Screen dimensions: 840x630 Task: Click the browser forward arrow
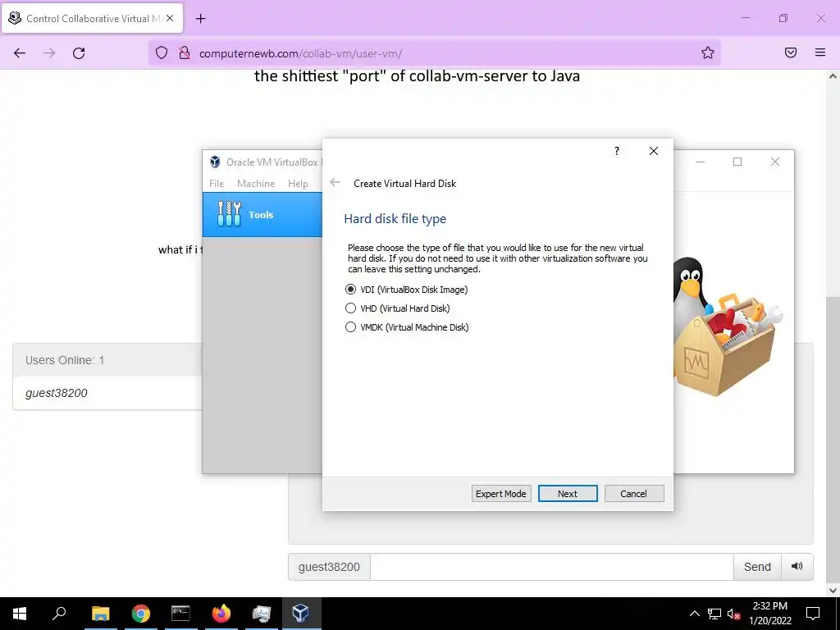[49, 52]
